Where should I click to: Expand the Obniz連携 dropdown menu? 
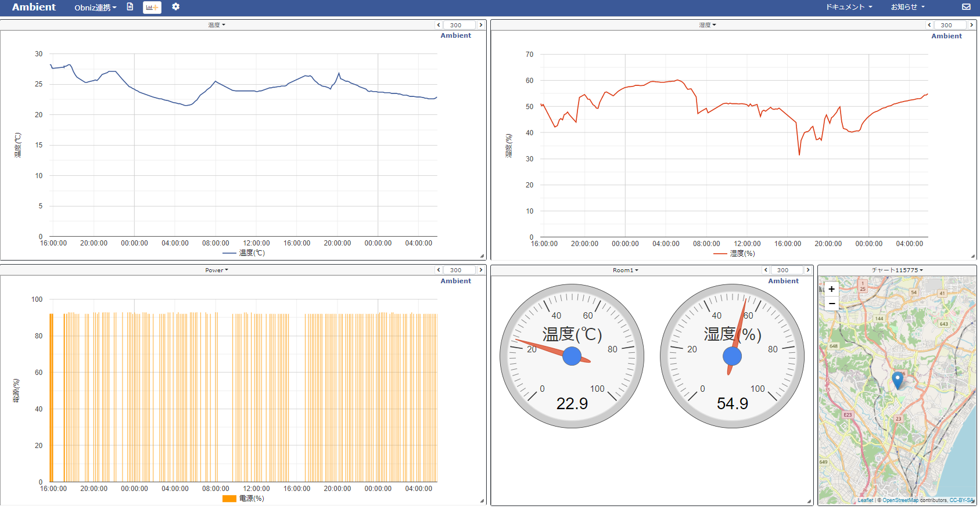(95, 8)
